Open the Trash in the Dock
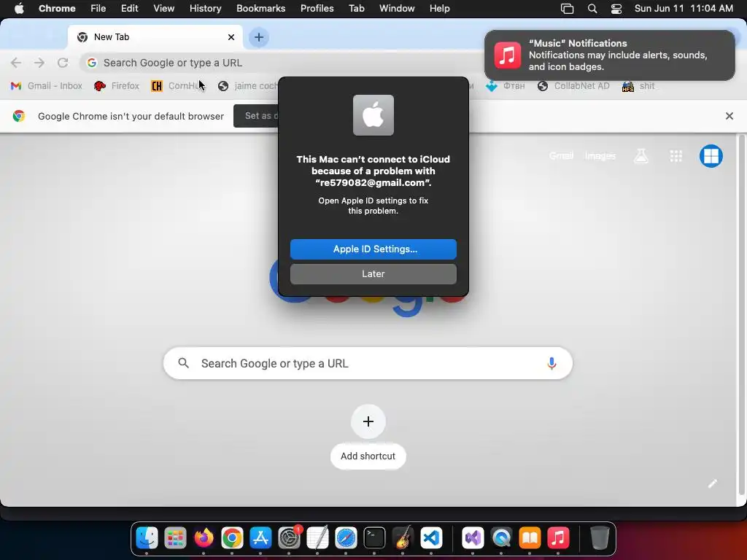 [x=600, y=538]
